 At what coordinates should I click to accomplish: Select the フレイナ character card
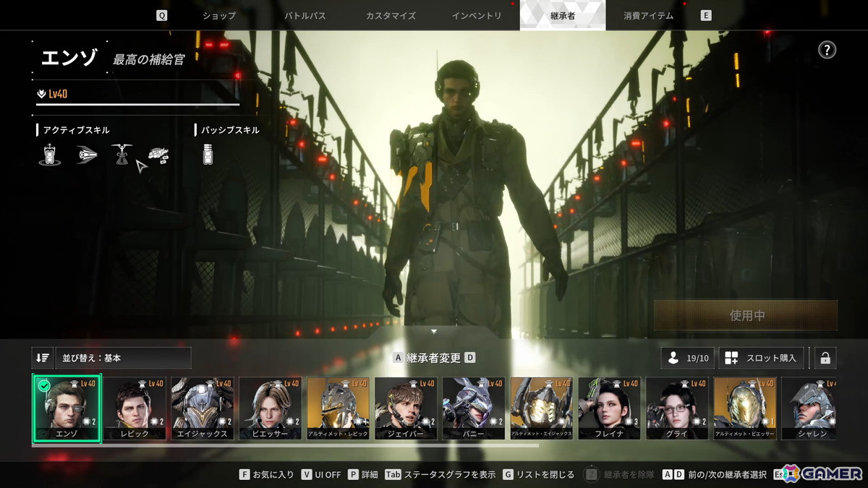(x=610, y=408)
